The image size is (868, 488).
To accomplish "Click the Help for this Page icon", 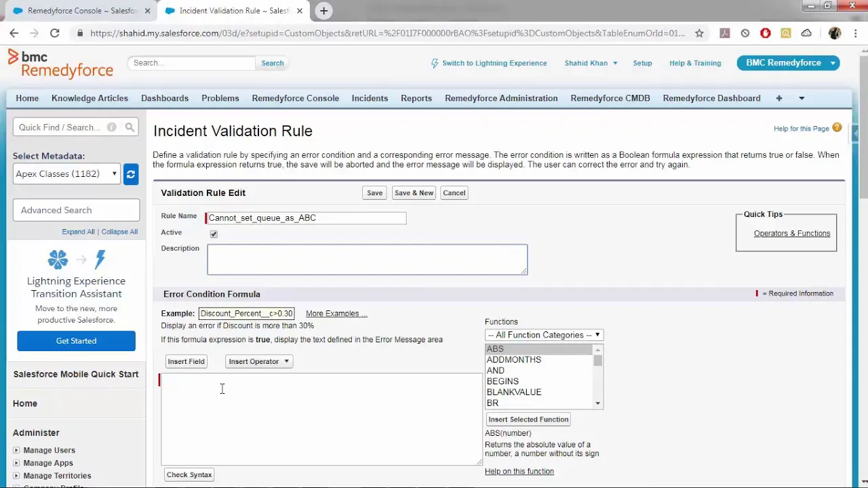I will 837,127.
